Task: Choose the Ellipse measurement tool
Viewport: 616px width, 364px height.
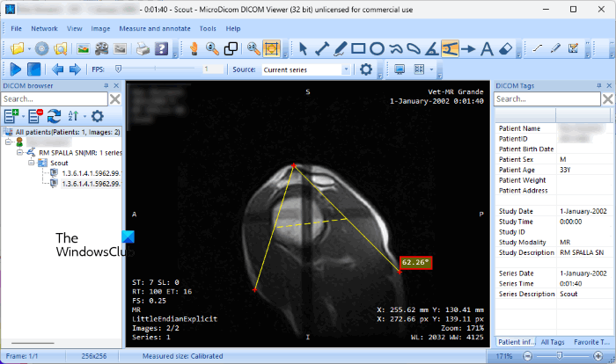Action: (x=376, y=48)
